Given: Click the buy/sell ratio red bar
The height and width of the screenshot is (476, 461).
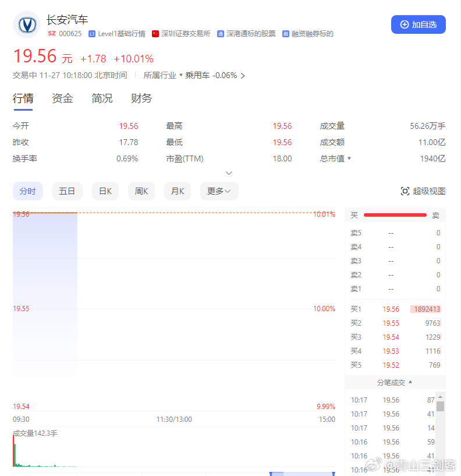Looking at the screenshot, I should click(x=395, y=215).
